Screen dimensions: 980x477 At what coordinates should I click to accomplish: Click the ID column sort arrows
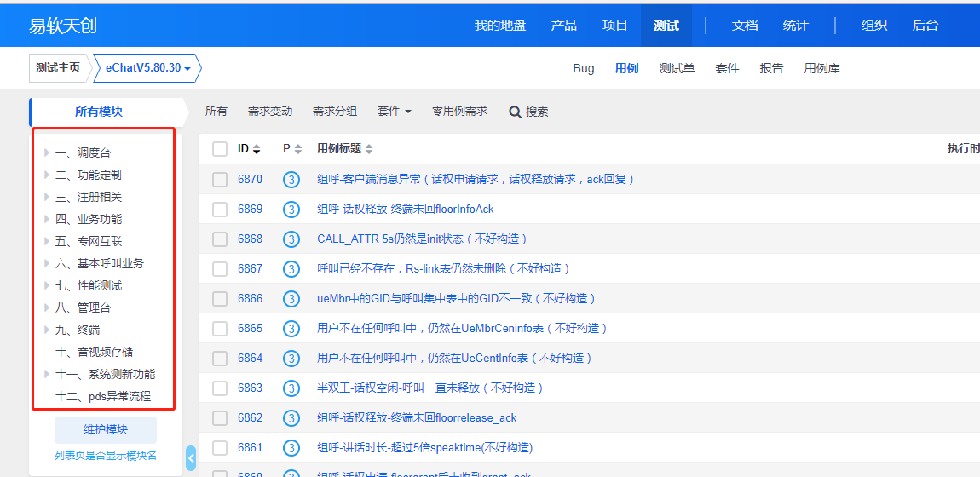coord(257,149)
